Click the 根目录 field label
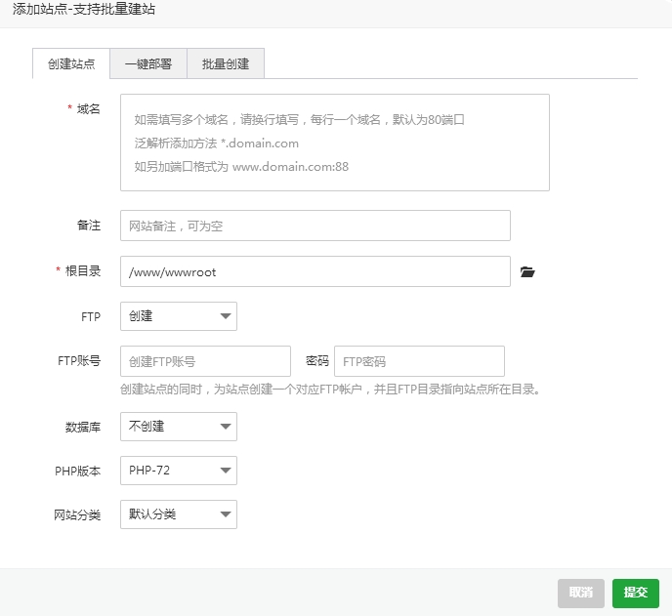672x616 pixels. coord(83,271)
